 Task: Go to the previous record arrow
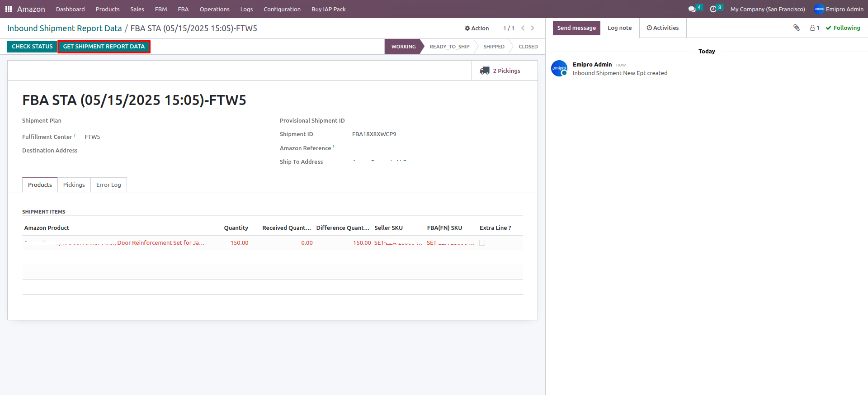click(523, 28)
